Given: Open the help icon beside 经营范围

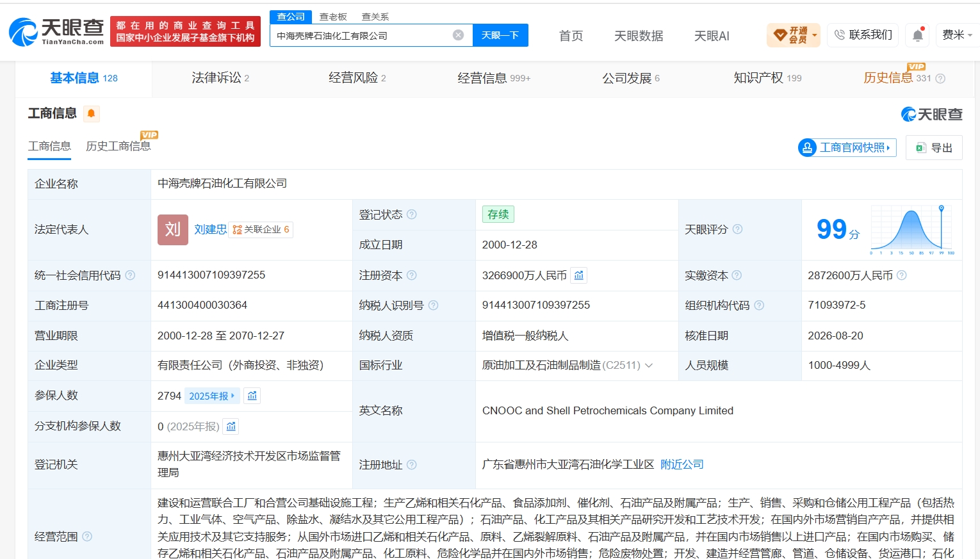Looking at the screenshot, I should (87, 537).
